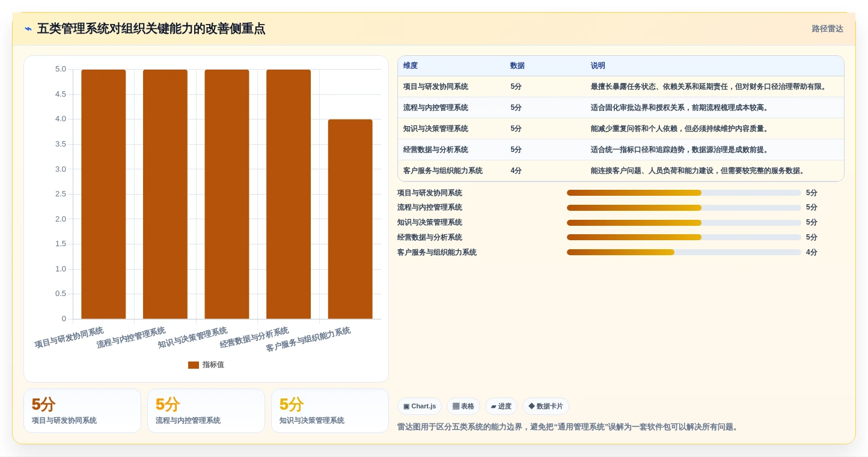Click x-axis label 经营数据与分析系统

[x=254, y=338]
